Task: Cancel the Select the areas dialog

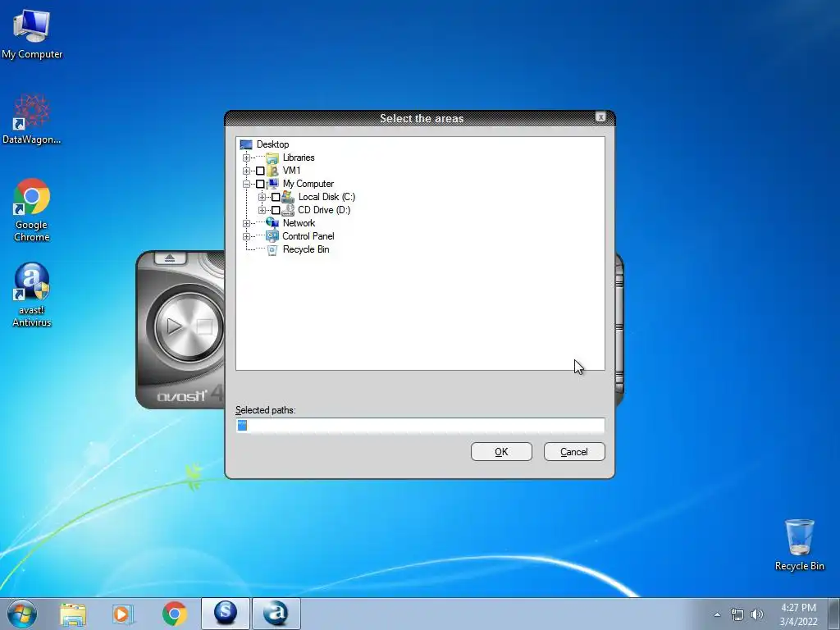Action: click(574, 452)
